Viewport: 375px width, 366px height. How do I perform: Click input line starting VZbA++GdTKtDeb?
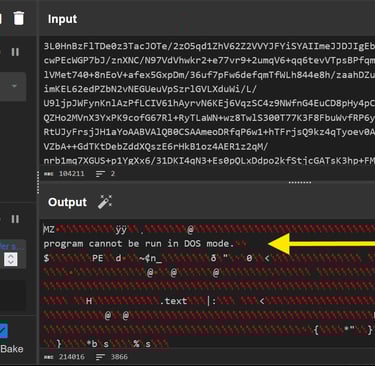[156, 146]
